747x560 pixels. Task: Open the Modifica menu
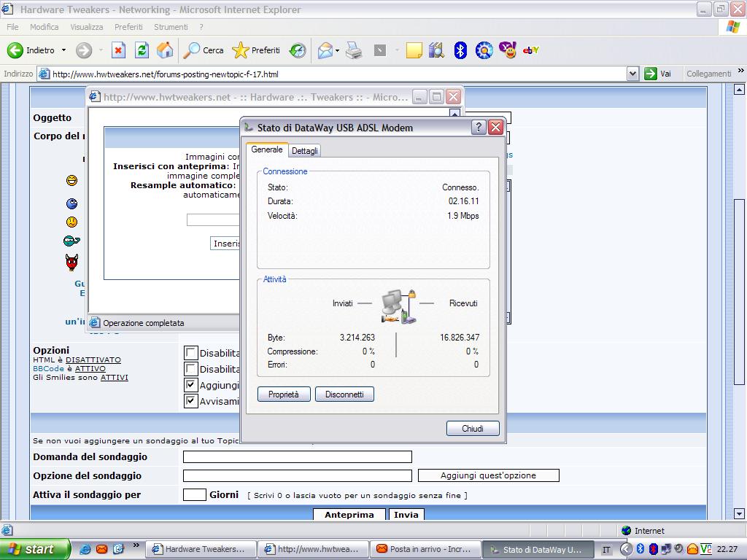click(44, 27)
